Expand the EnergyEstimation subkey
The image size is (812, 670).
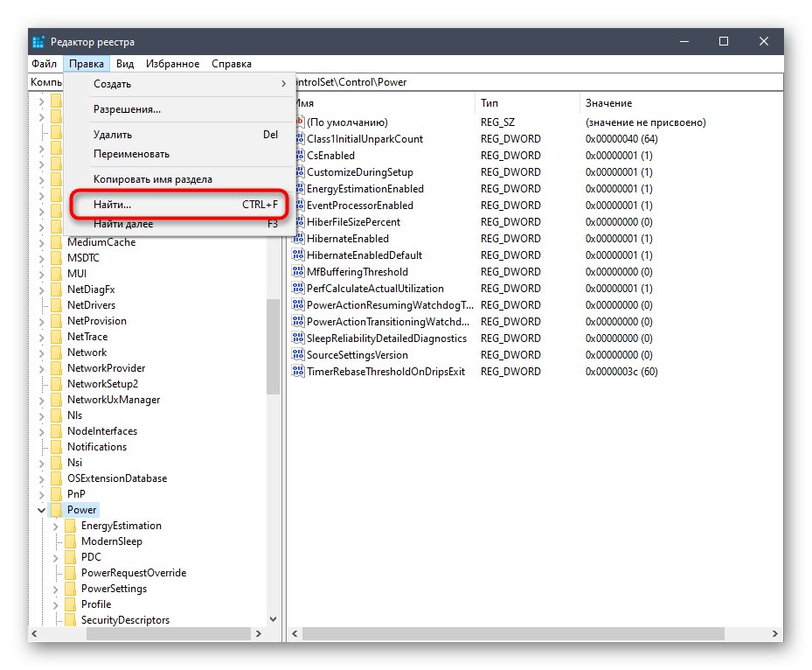pyautogui.click(x=55, y=526)
